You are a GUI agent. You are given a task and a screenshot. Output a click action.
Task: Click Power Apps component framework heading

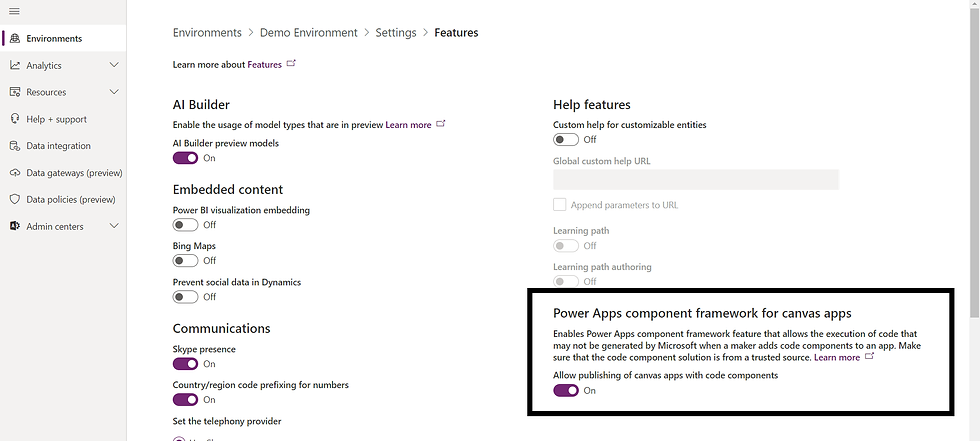point(702,313)
